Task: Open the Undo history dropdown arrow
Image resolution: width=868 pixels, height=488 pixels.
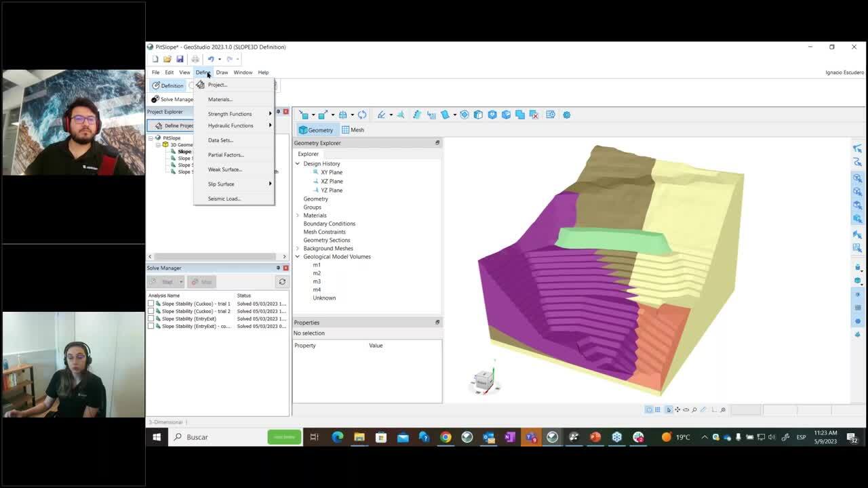Action: point(219,59)
